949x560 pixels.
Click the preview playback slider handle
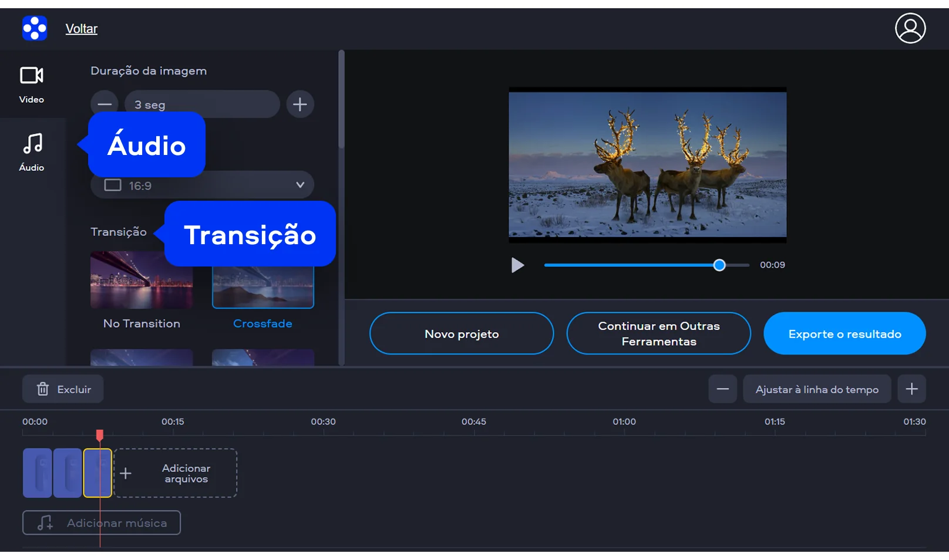tap(719, 265)
